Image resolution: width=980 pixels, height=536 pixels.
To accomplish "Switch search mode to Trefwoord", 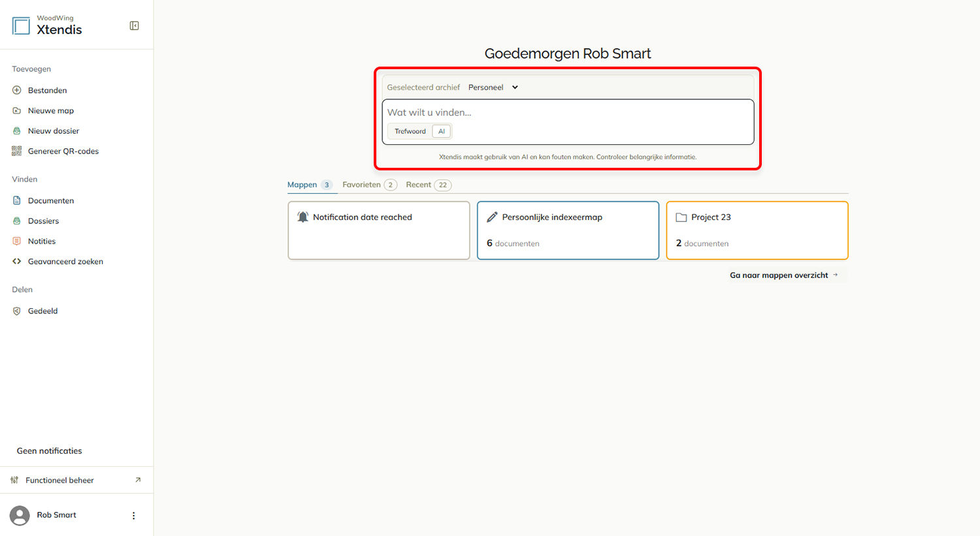I will coord(410,131).
